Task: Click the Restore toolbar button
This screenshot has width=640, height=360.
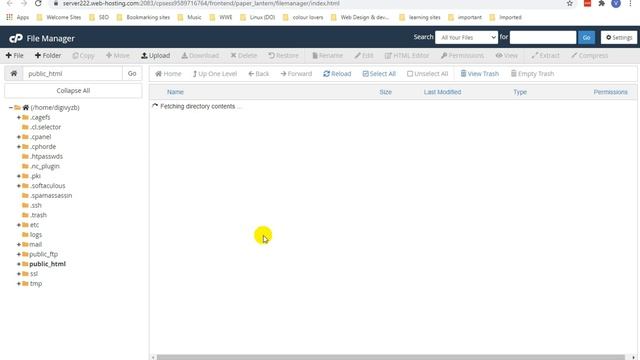Action: click(x=283, y=56)
